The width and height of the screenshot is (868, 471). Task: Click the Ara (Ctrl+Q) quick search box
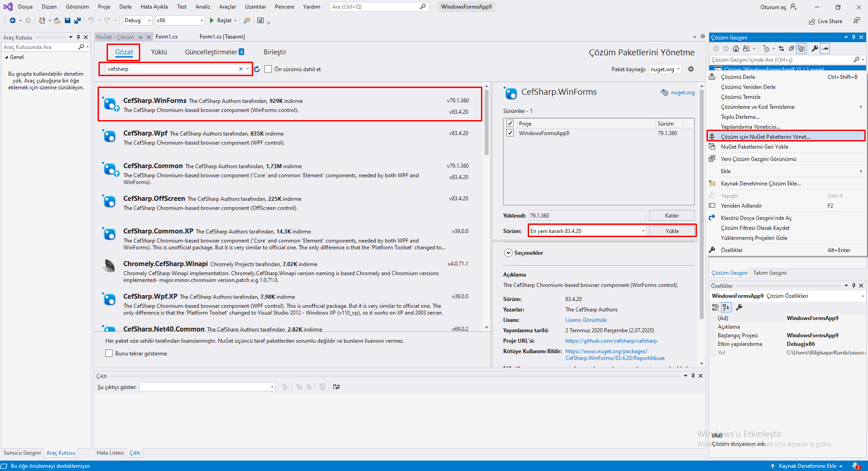[379, 7]
